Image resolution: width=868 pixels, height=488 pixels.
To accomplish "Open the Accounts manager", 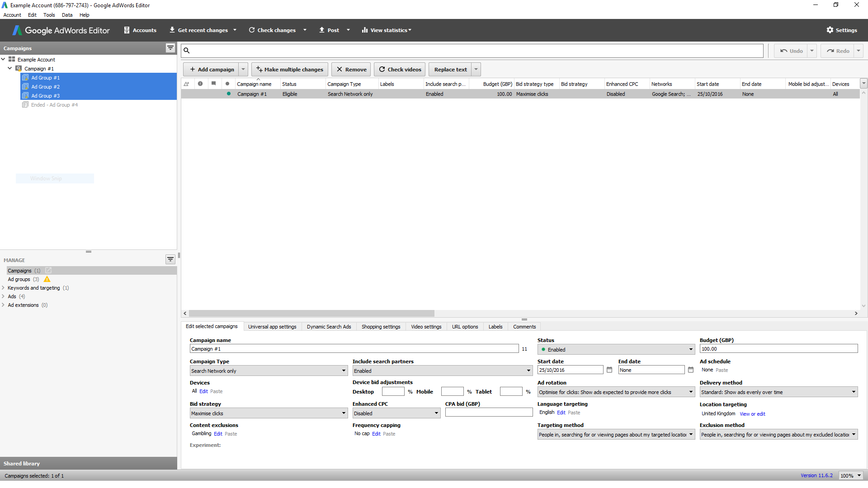I will 140,30.
